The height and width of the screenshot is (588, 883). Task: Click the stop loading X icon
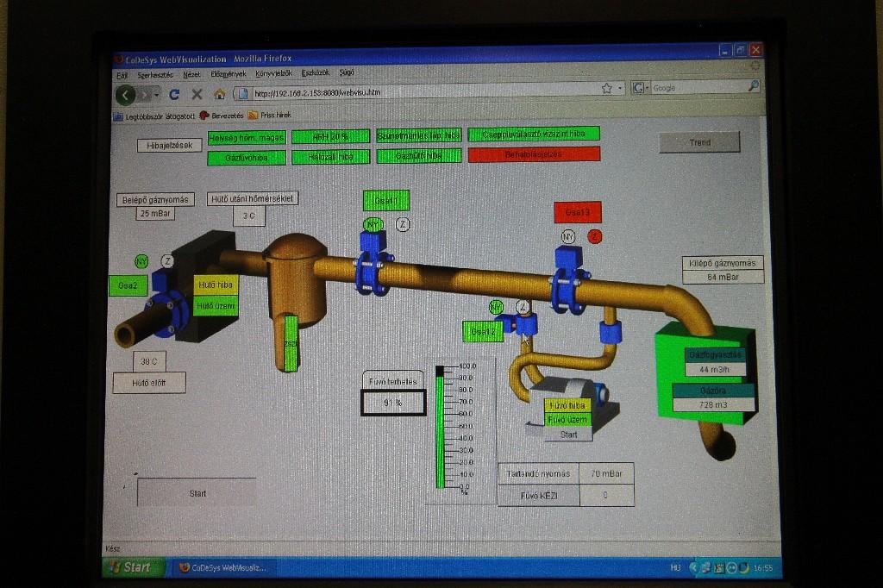click(x=197, y=94)
